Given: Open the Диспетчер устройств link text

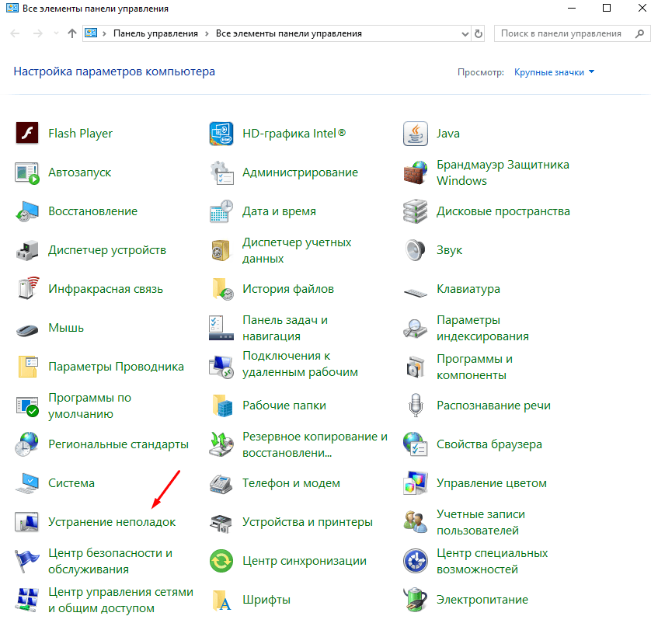Looking at the screenshot, I should point(107,250).
